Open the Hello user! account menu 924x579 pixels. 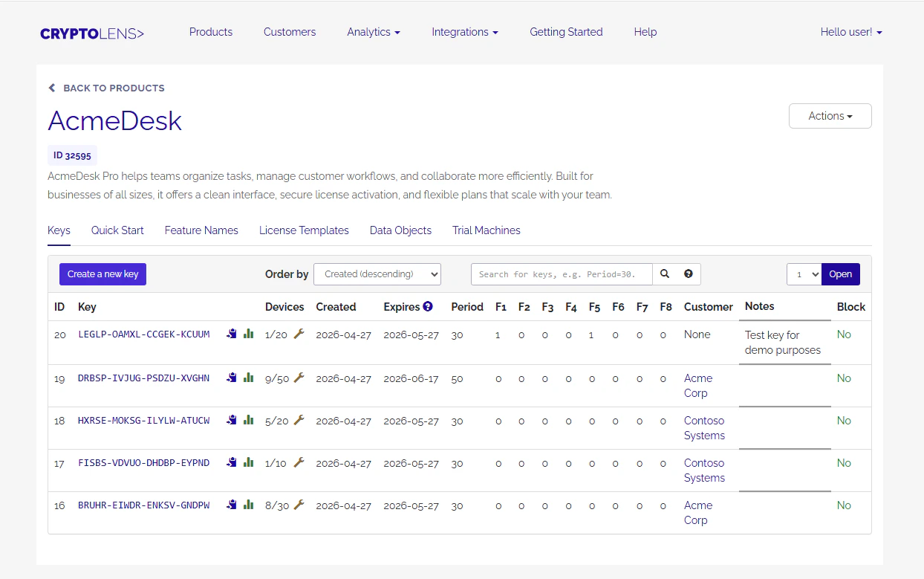pyautogui.click(x=851, y=32)
